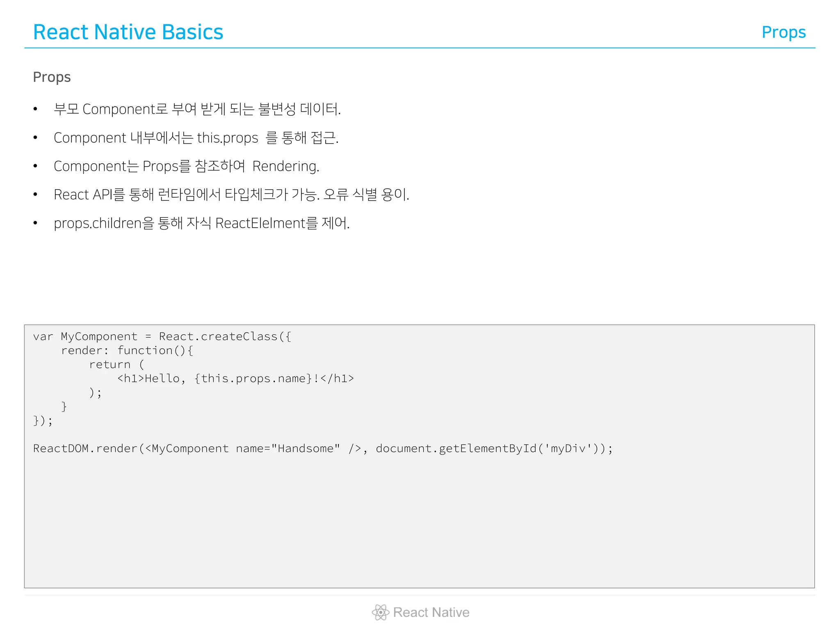Viewport: 840px width, 630px height.
Task: Select bullet text '부모 Component로 부여 받게 되는 불변성 데이터.'
Action: pyautogui.click(x=197, y=109)
